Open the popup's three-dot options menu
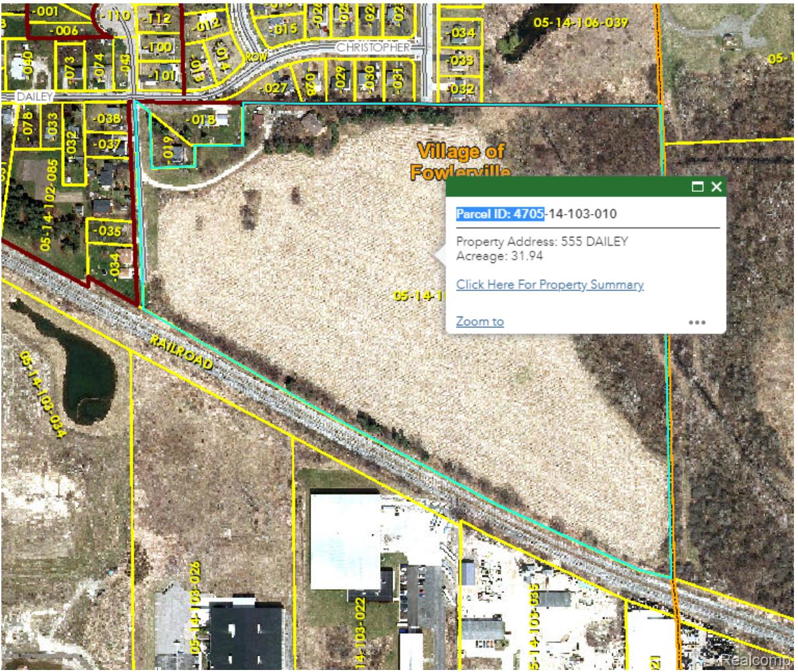This screenshot has height=672, width=798. [697, 323]
